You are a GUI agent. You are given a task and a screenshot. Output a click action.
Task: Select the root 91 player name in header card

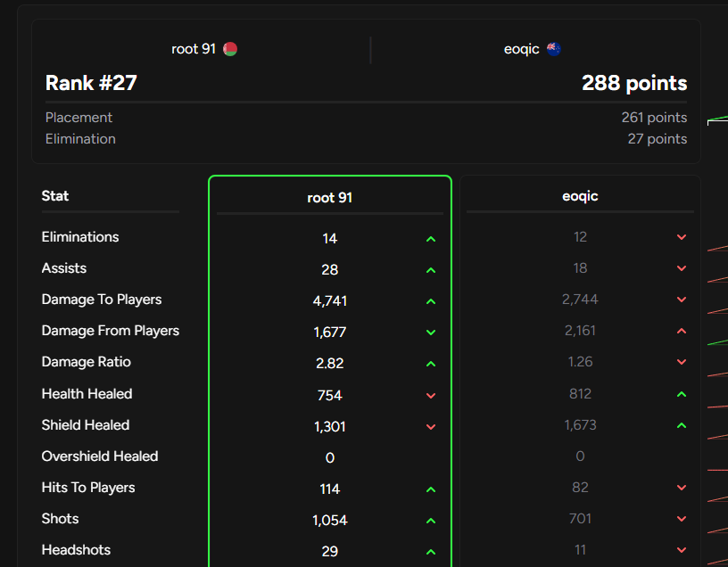point(194,49)
